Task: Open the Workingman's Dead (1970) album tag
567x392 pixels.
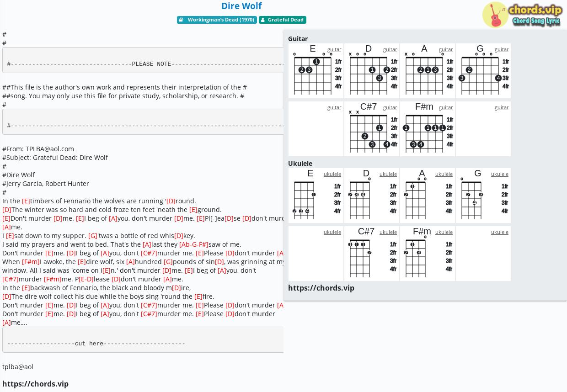Action: point(217,20)
